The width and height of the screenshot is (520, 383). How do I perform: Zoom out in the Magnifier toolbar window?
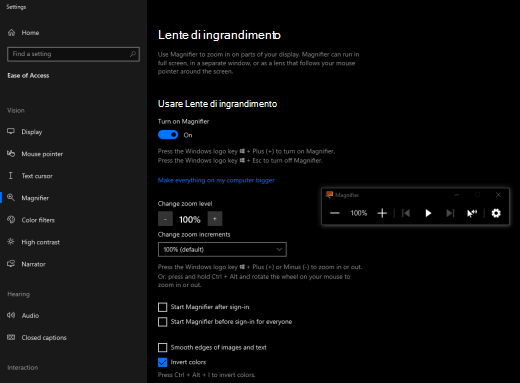pos(335,213)
